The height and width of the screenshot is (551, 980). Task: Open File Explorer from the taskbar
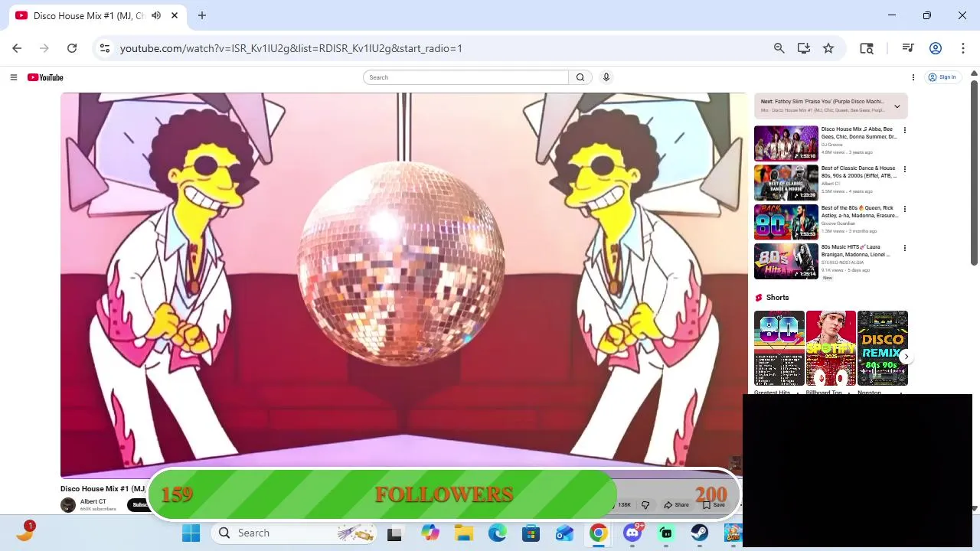point(463,533)
